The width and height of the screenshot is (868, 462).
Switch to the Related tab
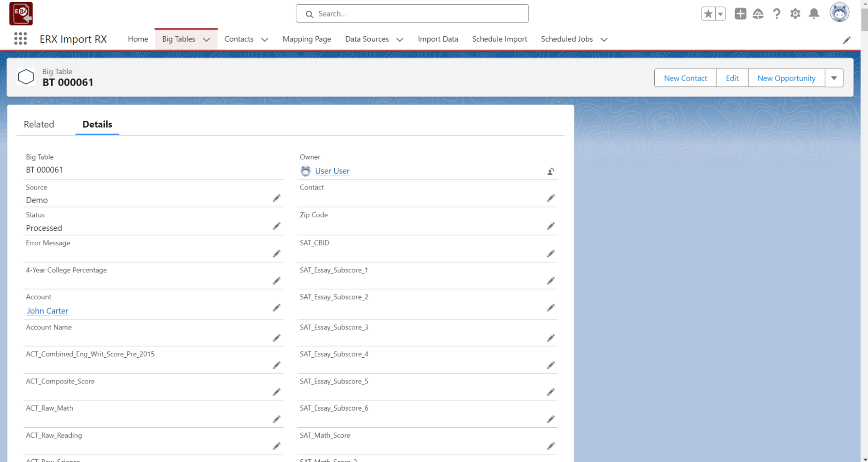coord(39,124)
